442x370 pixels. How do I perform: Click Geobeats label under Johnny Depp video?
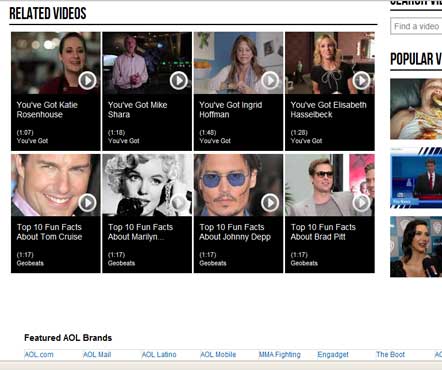pos(213,263)
